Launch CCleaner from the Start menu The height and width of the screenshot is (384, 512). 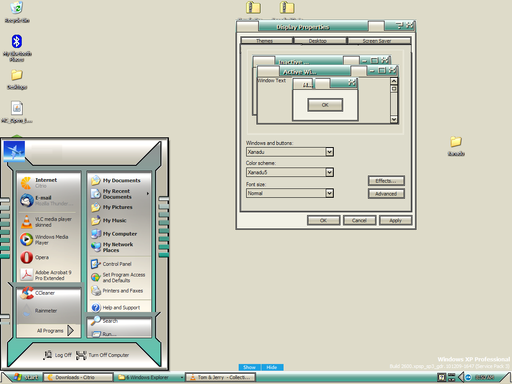(48, 293)
